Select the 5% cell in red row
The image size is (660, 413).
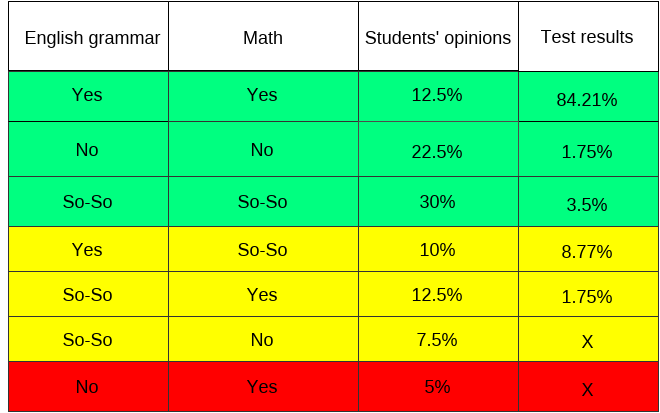pos(437,387)
